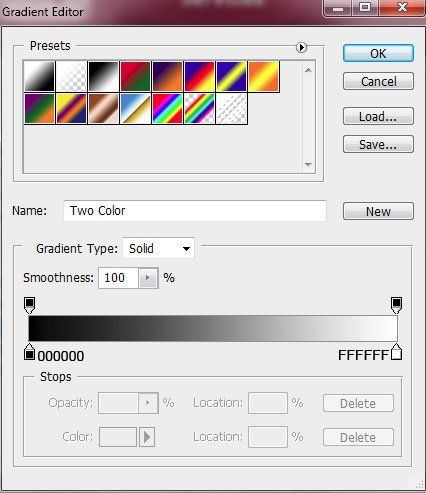This screenshot has height=493, width=426.
Task: Pick the red and green gradient preset
Action: point(135,76)
